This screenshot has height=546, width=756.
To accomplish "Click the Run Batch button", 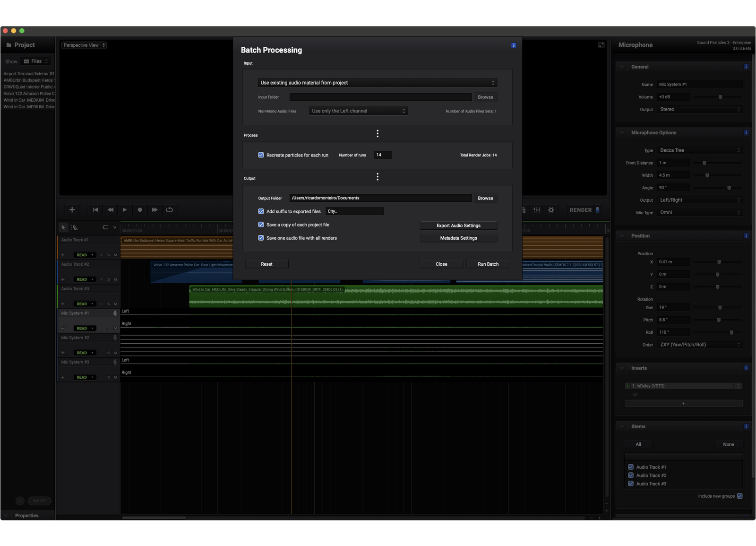I will [x=488, y=264].
